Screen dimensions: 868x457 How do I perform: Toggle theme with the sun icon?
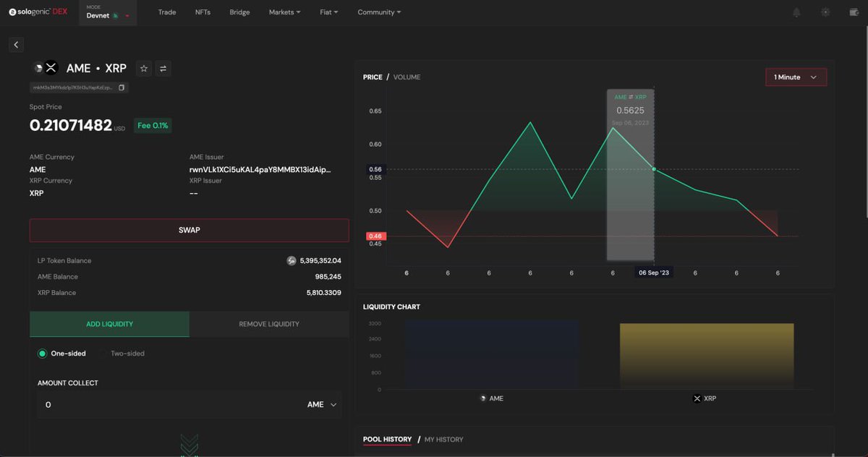tap(825, 12)
